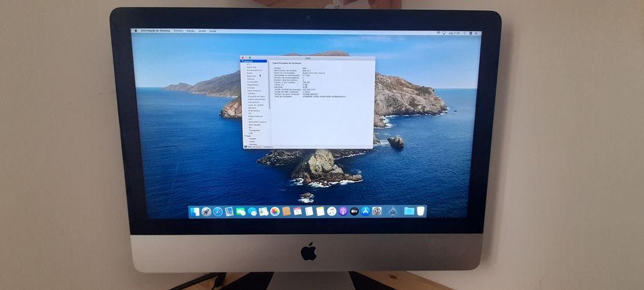The image size is (644, 290).
Task: Select Placas Ethernet in the sidebar
Action: click(x=256, y=116)
